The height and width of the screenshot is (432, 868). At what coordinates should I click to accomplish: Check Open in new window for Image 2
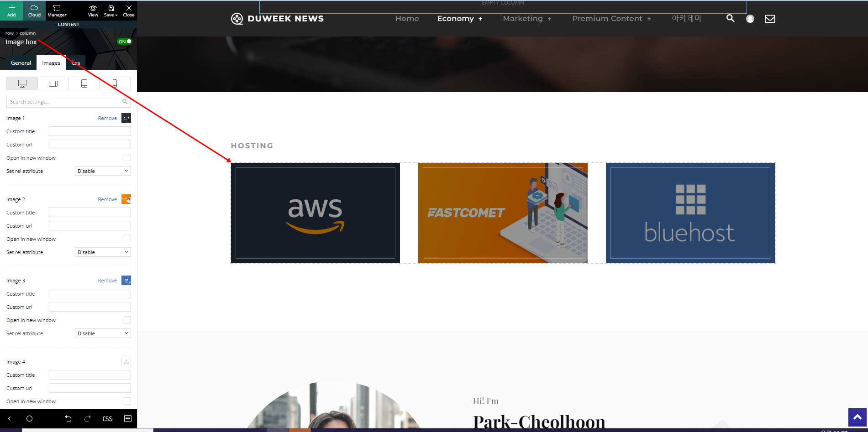(127, 239)
